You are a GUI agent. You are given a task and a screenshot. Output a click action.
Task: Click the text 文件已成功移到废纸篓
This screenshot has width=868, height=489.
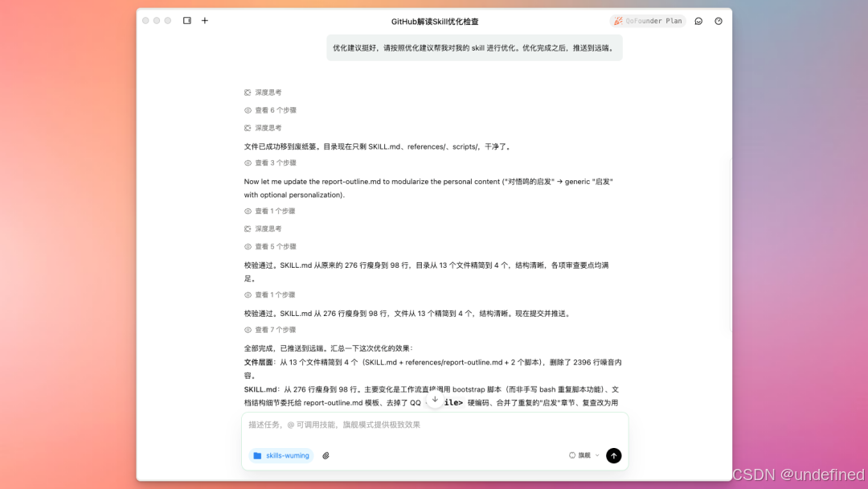click(282, 146)
